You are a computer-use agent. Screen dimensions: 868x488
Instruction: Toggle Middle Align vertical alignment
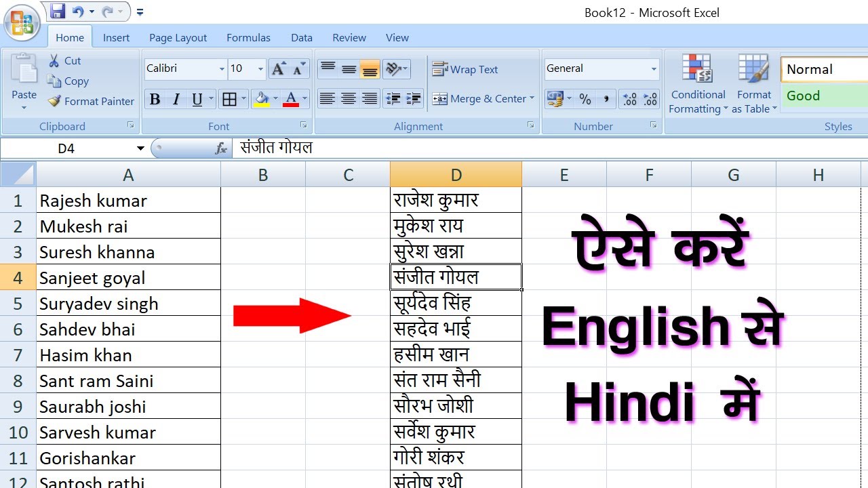pos(349,68)
